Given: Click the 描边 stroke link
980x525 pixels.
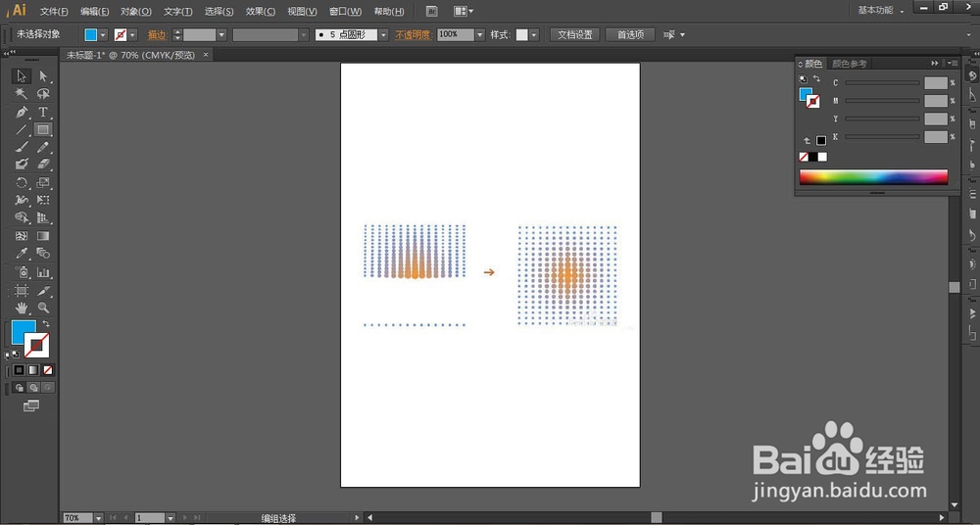Looking at the screenshot, I should (157, 35).
